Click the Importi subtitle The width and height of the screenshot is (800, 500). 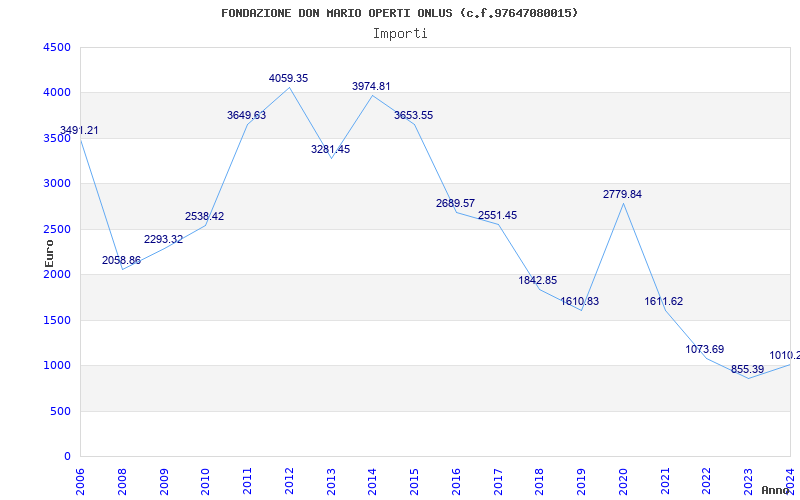[400, 34]
